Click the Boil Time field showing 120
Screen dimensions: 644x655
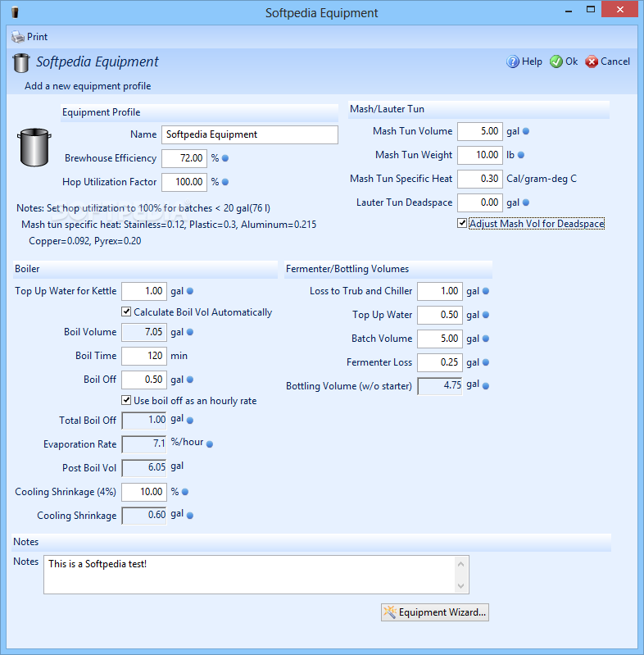pyautogui.click(x=144, y=356)
